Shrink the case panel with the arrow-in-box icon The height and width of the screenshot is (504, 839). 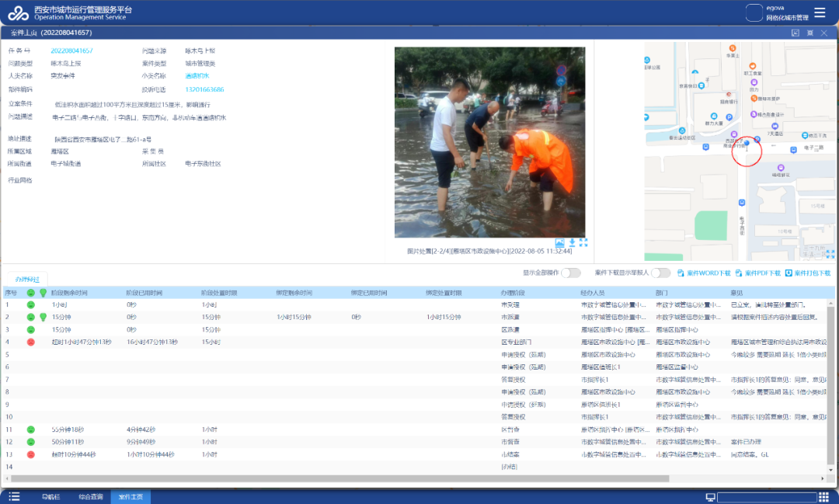coord(795,33)
